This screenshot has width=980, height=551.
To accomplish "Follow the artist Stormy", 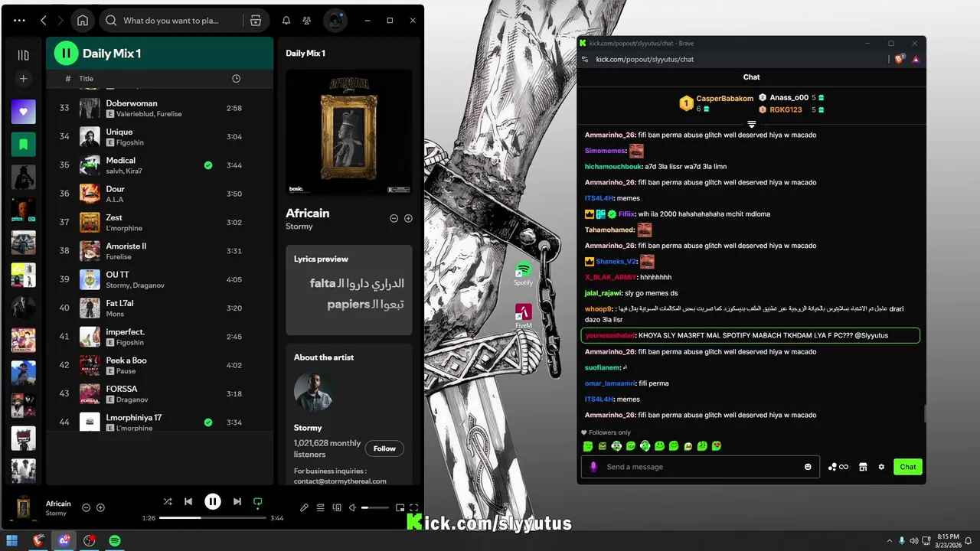I will [384, 448].
